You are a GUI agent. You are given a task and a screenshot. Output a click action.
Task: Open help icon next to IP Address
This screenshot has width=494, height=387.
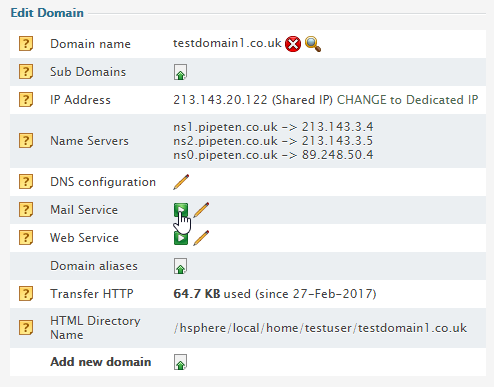coord(26,100)
